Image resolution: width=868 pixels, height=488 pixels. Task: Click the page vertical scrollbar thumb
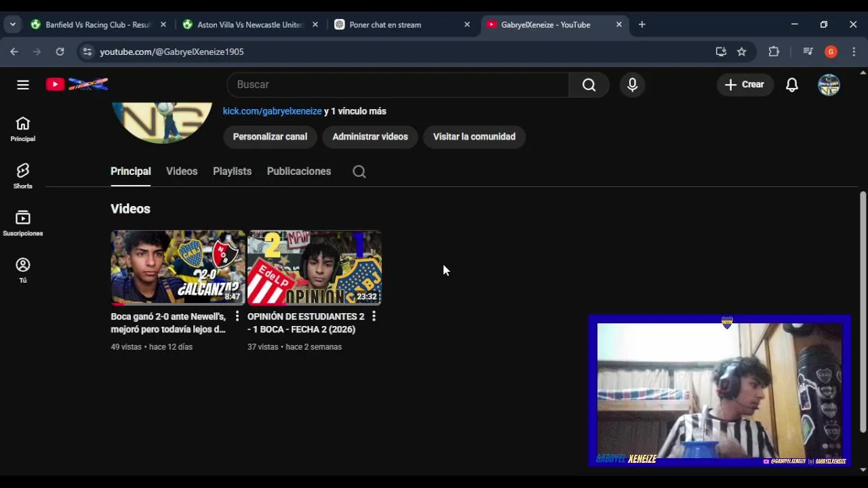[x=863, y=312]
